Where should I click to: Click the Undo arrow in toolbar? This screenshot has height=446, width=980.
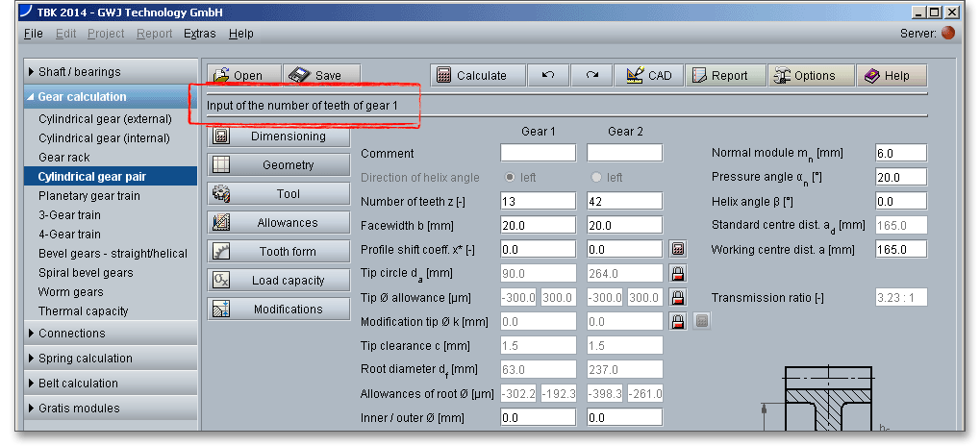coord(548,76)
